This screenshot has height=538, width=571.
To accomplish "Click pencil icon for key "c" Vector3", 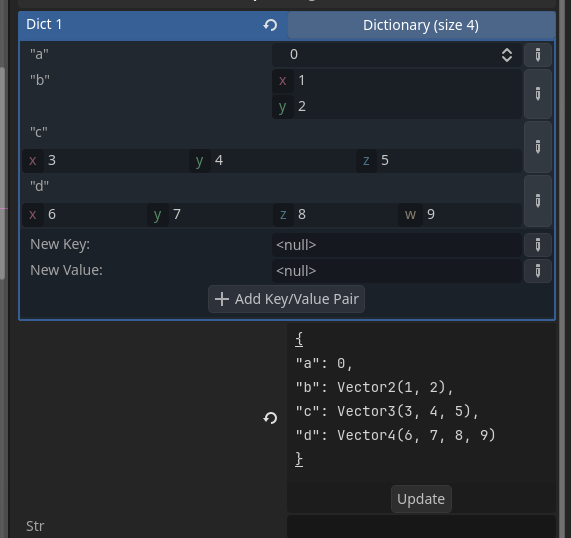I will tap(538, 147).
